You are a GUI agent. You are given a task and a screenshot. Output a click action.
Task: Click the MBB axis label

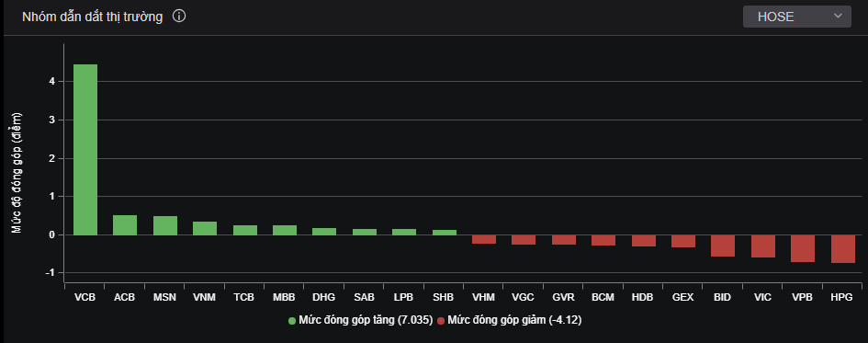click(284, 298)
